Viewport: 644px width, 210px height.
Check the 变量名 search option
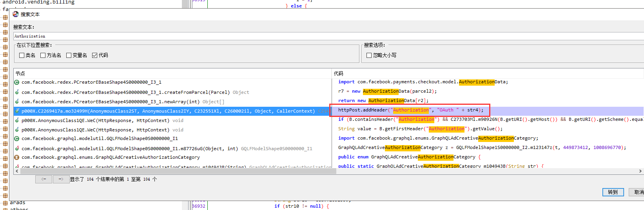69,55
